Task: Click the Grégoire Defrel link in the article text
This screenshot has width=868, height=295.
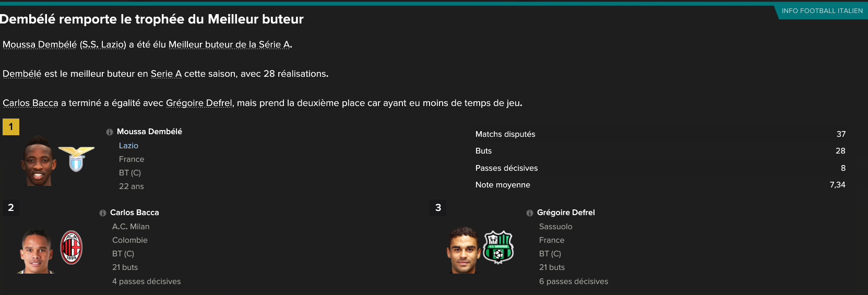Action: (x=199, y=103)
